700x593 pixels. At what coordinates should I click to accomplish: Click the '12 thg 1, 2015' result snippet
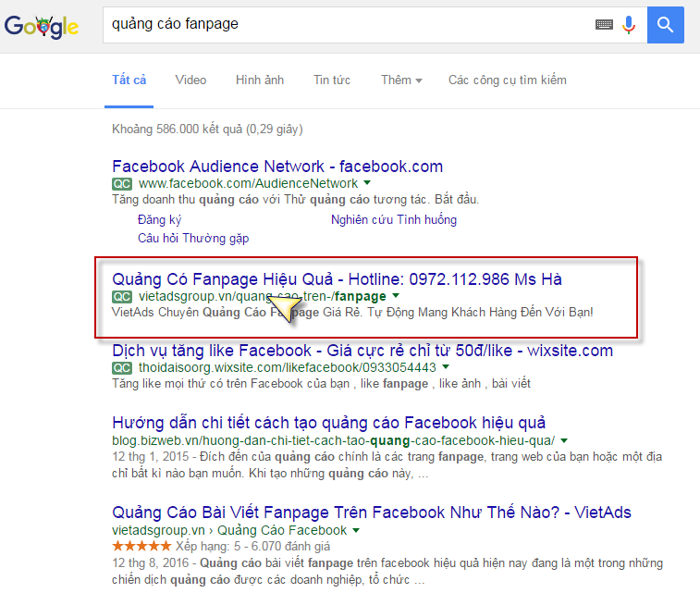pyautogui.click(x=387, y=464)
